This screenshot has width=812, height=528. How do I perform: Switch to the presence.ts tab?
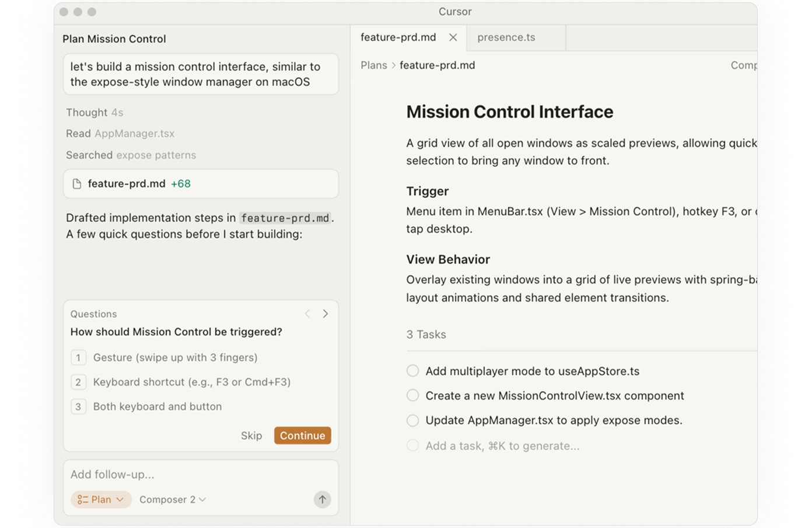pos(506,37)
